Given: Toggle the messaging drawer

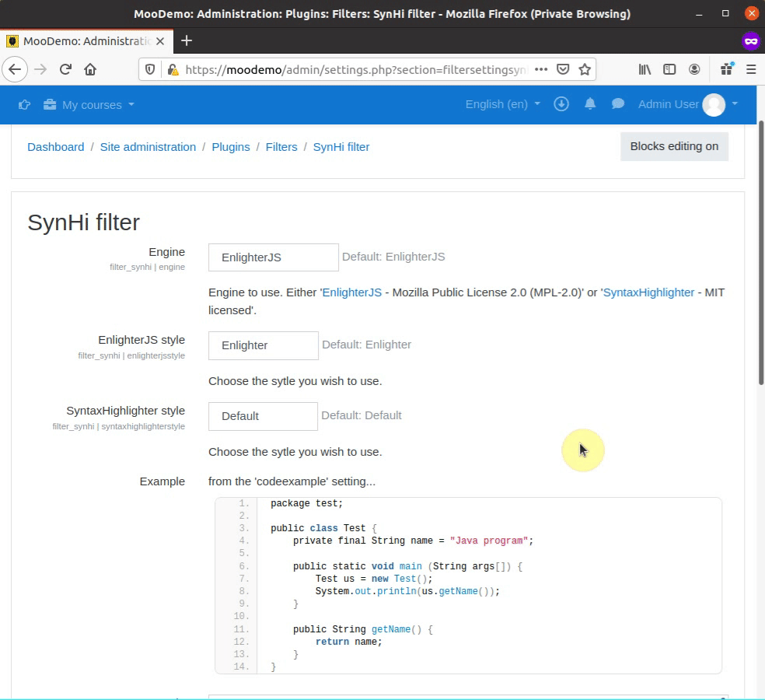Looking at the screenshot, I should click(x=617, y=104).
